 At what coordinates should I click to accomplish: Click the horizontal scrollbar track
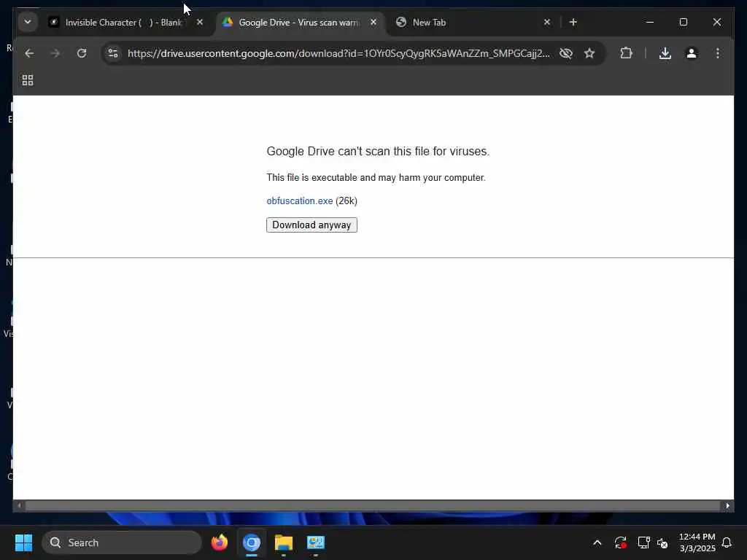(373, 506)
